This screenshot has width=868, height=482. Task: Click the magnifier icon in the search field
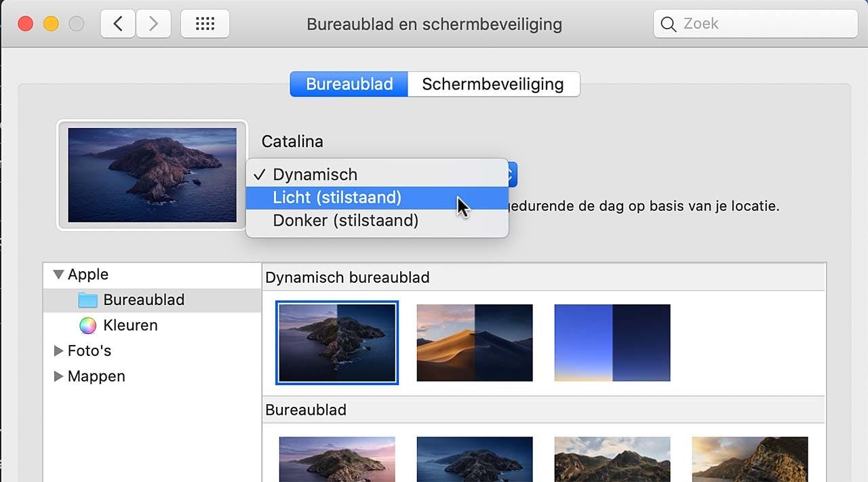(x=668, y=24)
